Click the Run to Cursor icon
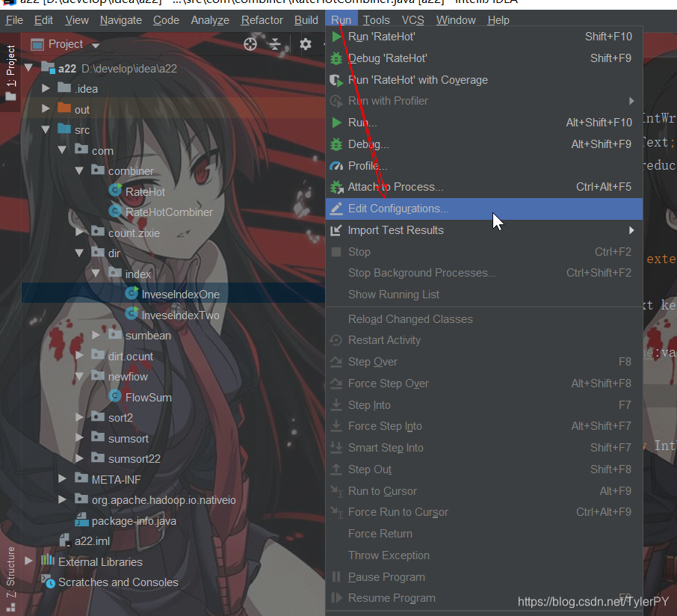The width and height of the screenshot is (677, 616). (336, 491)
